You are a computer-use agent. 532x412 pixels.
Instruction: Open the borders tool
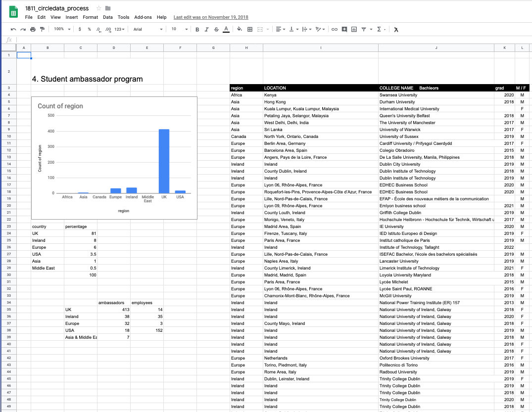pos(250,30)
